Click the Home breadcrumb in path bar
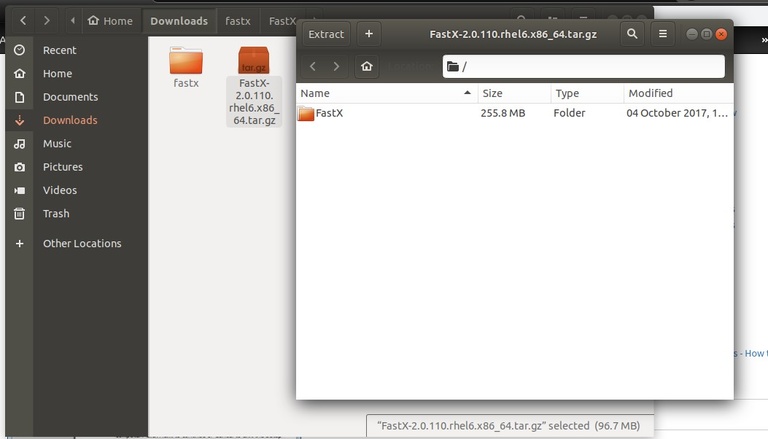The width and height of the screenshot is (768, 439). [x=110, y=21]
